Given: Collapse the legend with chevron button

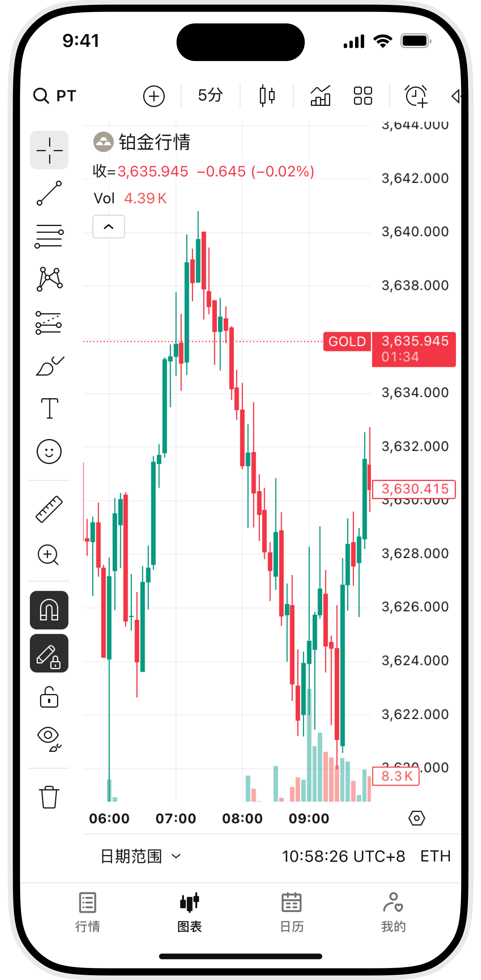Looking at the screenshot, I should 109,227.
